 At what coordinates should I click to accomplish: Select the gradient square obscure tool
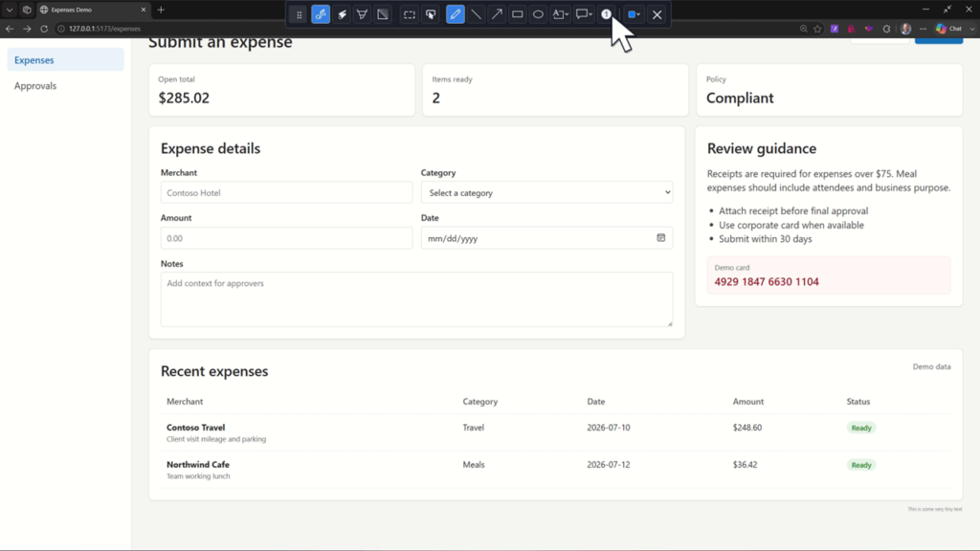pyautogui.click(x=383, y=14)
